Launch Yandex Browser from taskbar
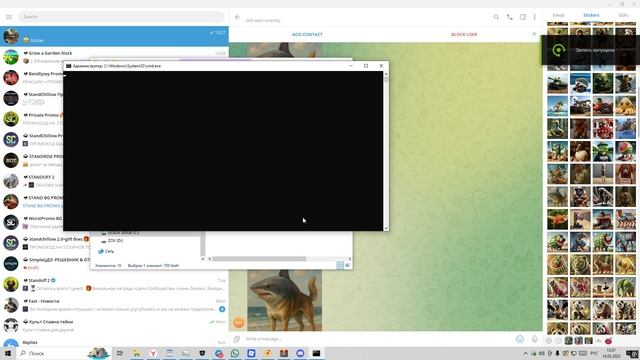The image size is (640, 360). (x=153, y=353)
